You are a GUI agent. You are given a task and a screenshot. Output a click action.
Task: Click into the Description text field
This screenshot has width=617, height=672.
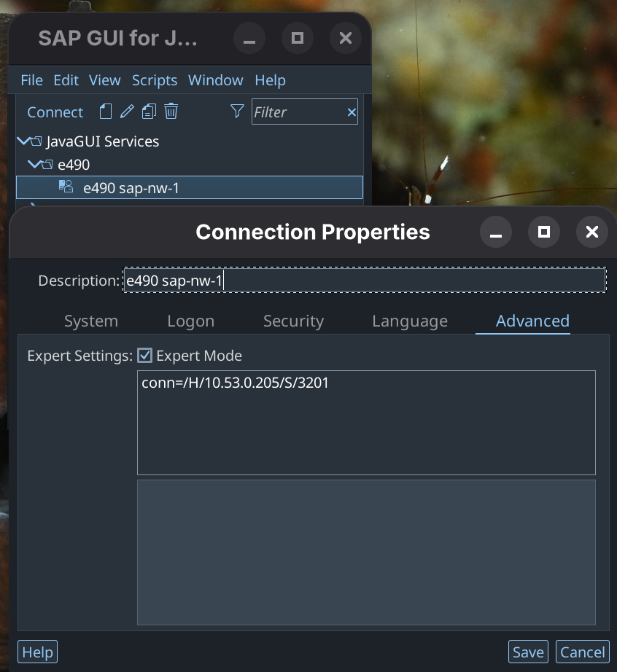click(x=365, y=281)
